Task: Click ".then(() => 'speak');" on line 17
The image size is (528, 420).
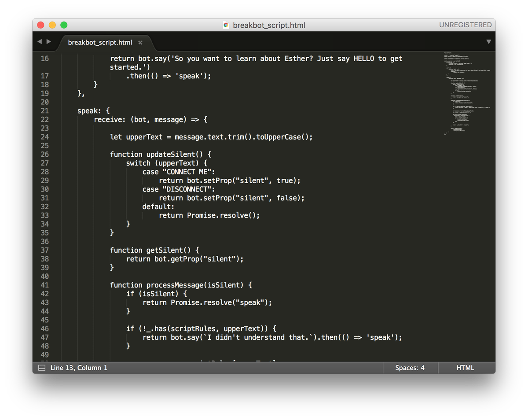Action: tap(169, 76)
